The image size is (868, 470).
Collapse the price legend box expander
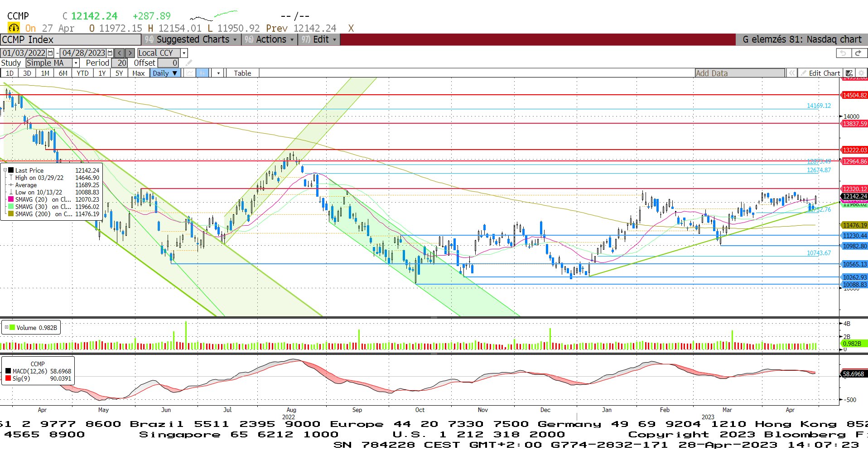click(x=5, y=170)
